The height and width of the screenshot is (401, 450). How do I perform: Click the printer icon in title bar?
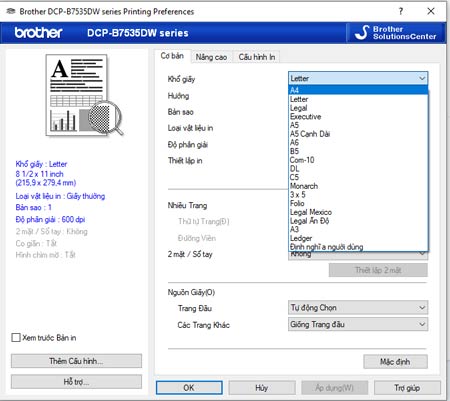[x=11, y=12]
